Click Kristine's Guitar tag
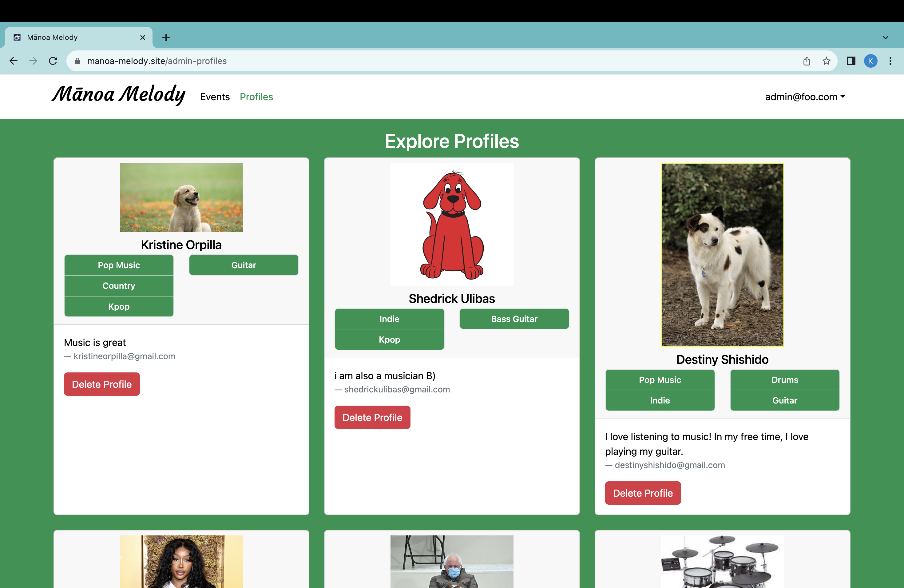Image resolution: width=904 pixels, height=588 pixels. pyautogui.click(x=244, y=265)
